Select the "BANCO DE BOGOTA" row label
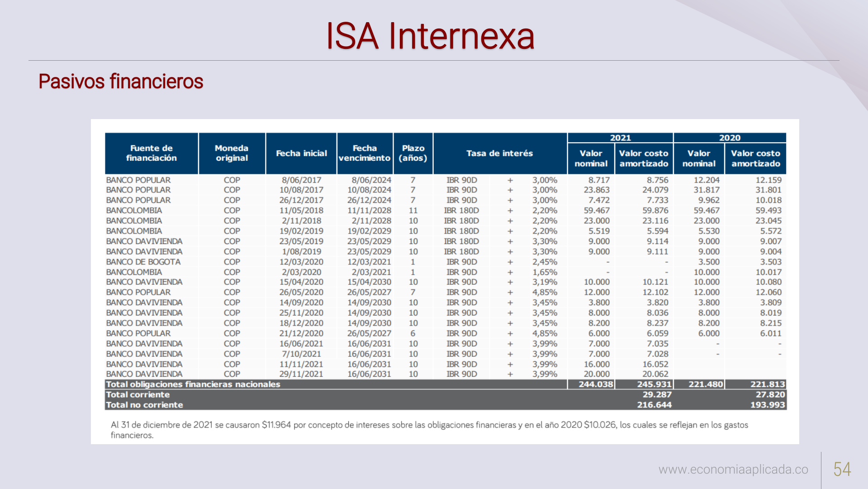The image size is (868, 489). tap(143, 262)
